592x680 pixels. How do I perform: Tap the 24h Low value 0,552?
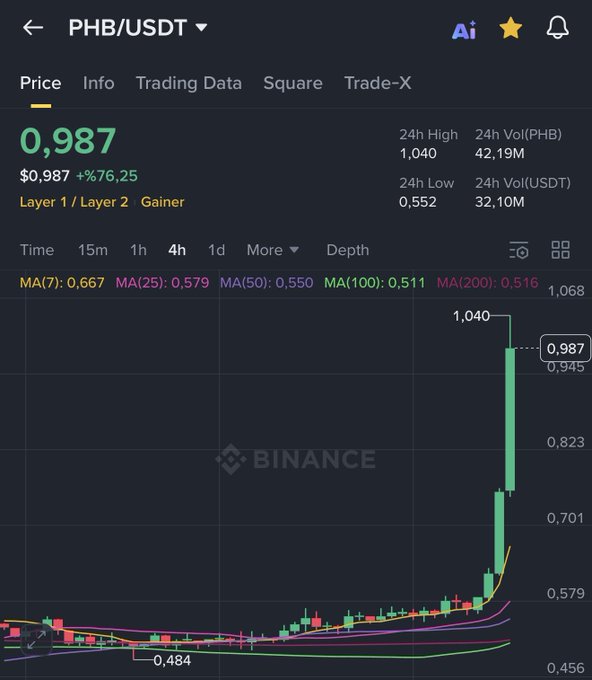coord(418,202)
